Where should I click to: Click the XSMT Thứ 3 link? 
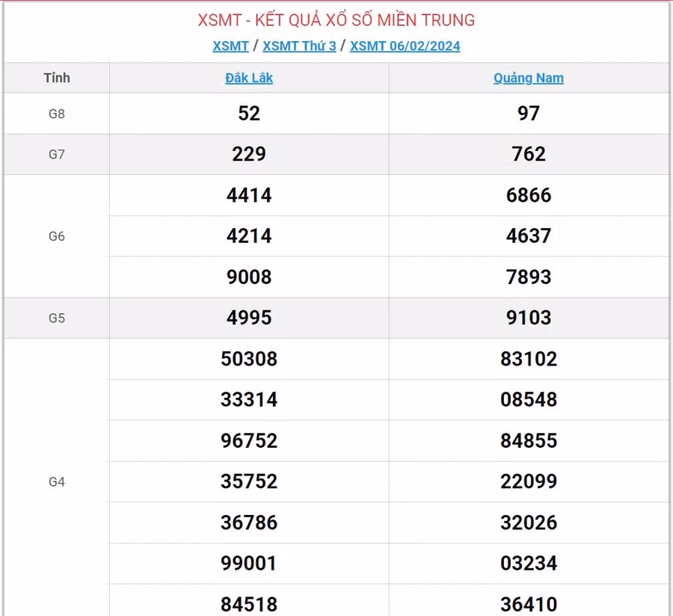299,46
